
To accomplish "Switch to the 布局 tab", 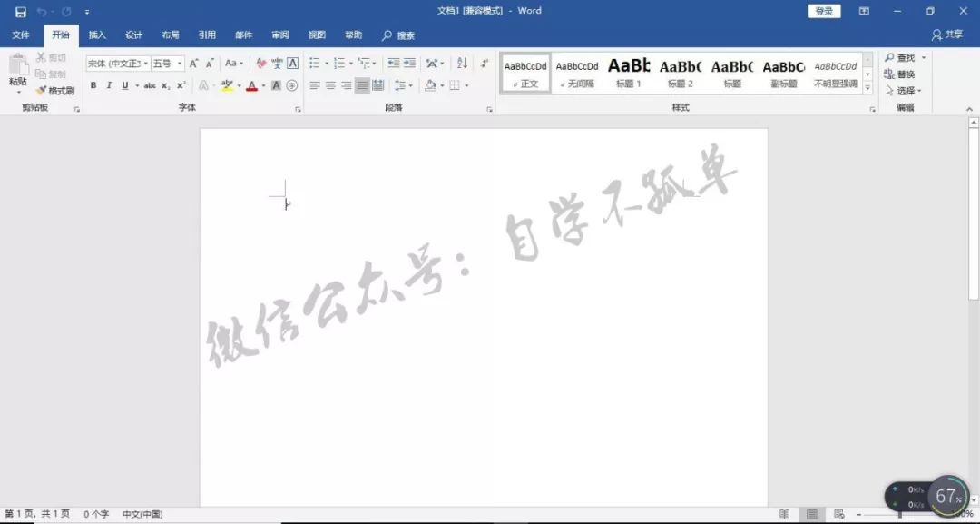I will (x=170, y=35).
